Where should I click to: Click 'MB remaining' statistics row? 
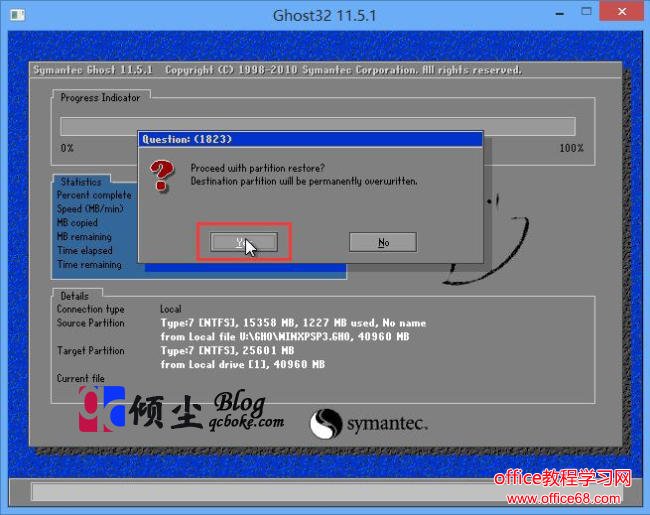click(x=84, y=236)
